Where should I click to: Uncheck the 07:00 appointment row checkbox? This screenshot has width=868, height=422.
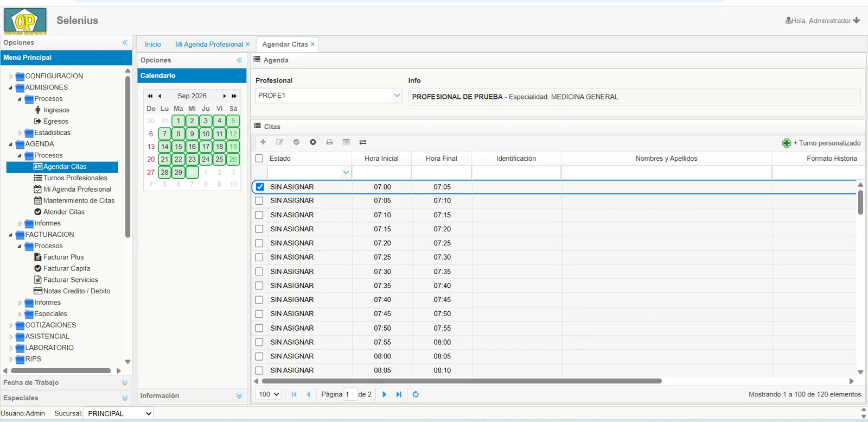(x=259, y=187)
